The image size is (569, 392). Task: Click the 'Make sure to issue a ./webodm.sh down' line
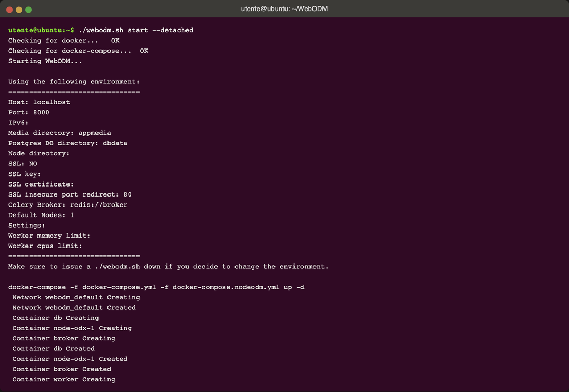tap(169, 267)
